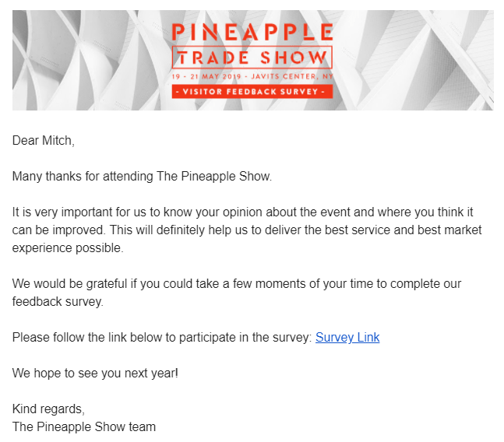The width and height of the screenshot is (504, 442).
Task: Click the words The Pineapple Show in thanks line
Action: pos(213,176)
